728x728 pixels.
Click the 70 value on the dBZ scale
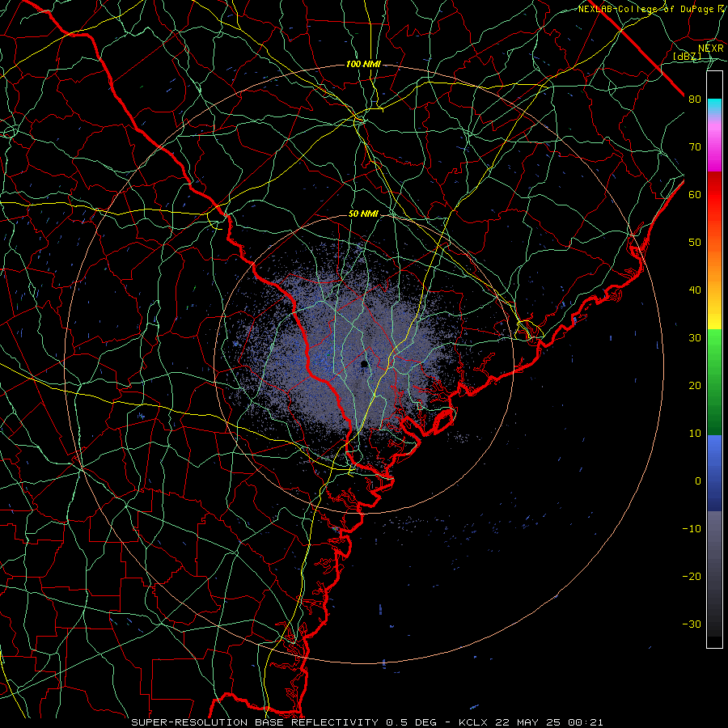695,147
